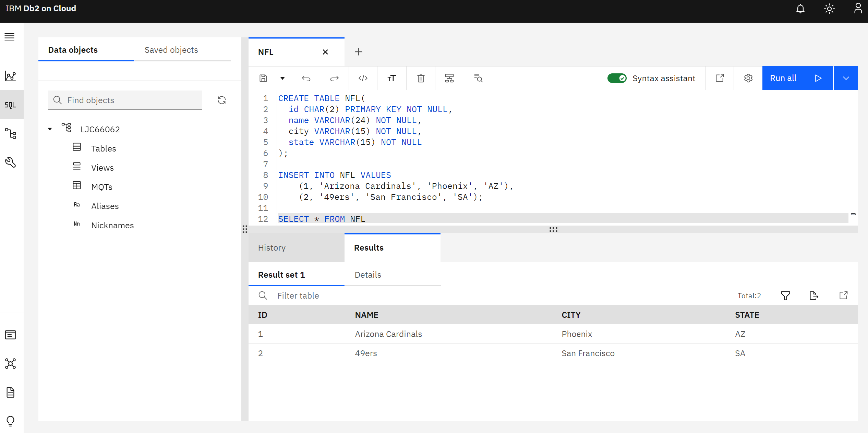
Task: Switch the light/dark theme sun icon
Action: pyautogui.click(x=829, y=9)
